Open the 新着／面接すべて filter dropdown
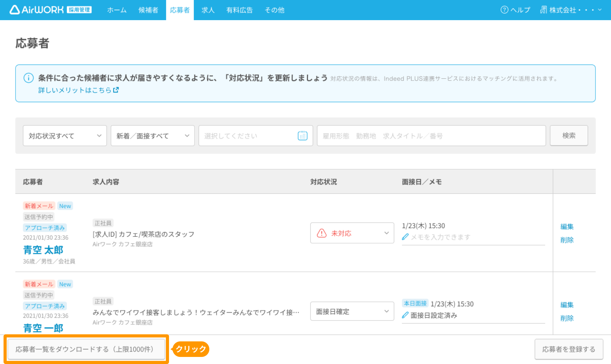 tap(153, 136)
